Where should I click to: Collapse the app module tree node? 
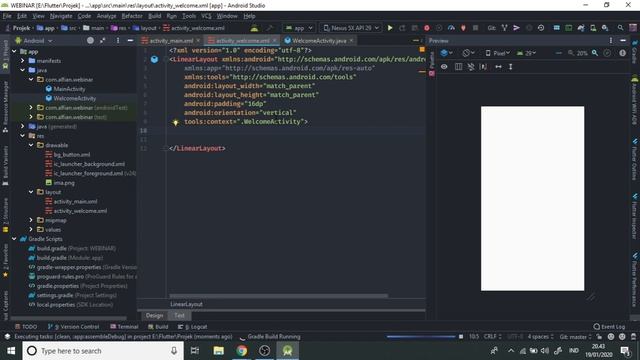(x=14, y=51)
